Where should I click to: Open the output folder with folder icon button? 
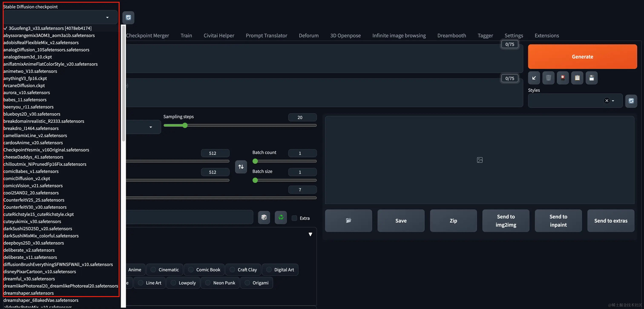tap(348, 220)
